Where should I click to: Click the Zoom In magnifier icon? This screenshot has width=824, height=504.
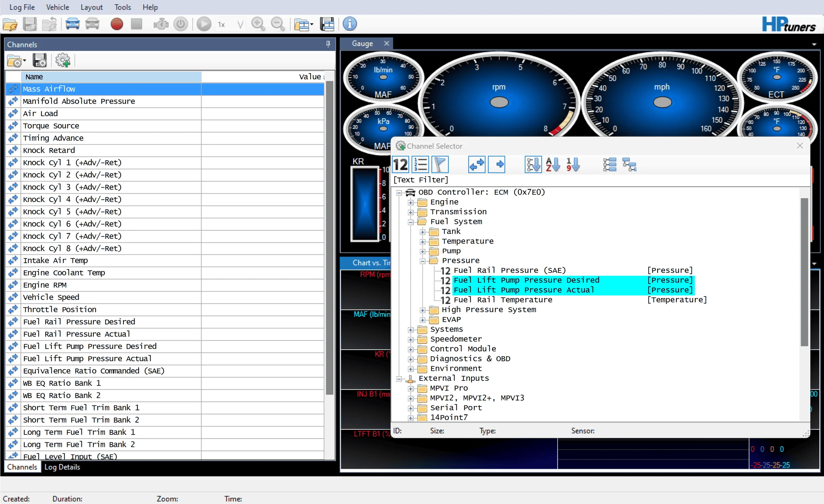(258, 24)
